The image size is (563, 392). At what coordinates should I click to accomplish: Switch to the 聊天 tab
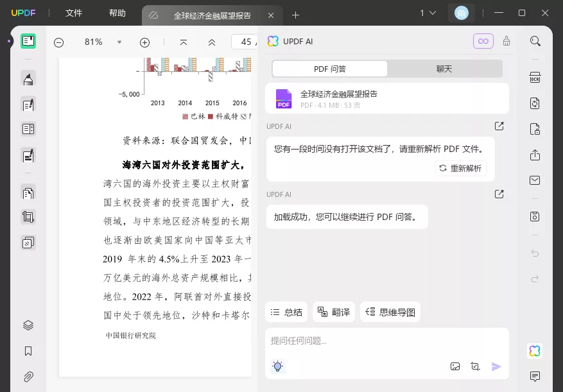pyautogui.click(x=444, y=69)
